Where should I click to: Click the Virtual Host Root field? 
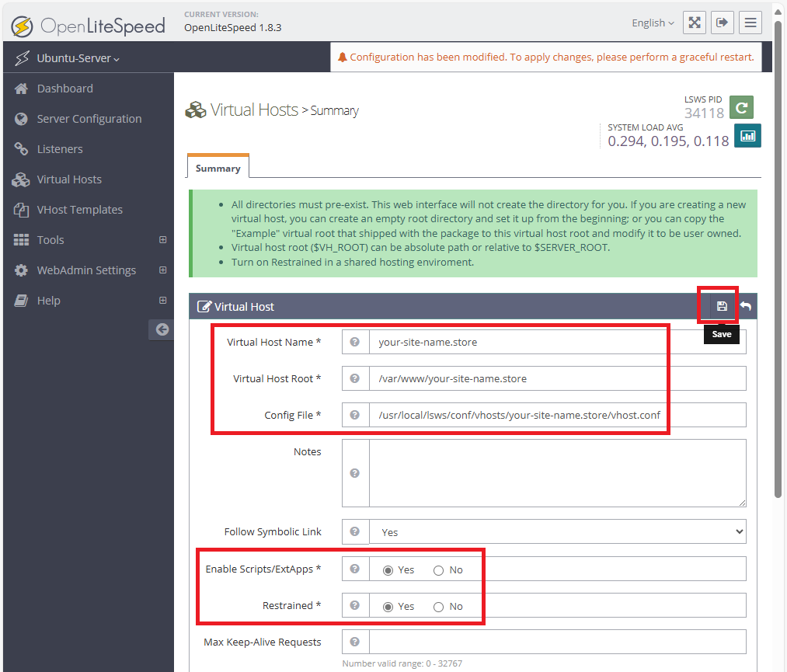pyautogui.click(x=558, y=378)
